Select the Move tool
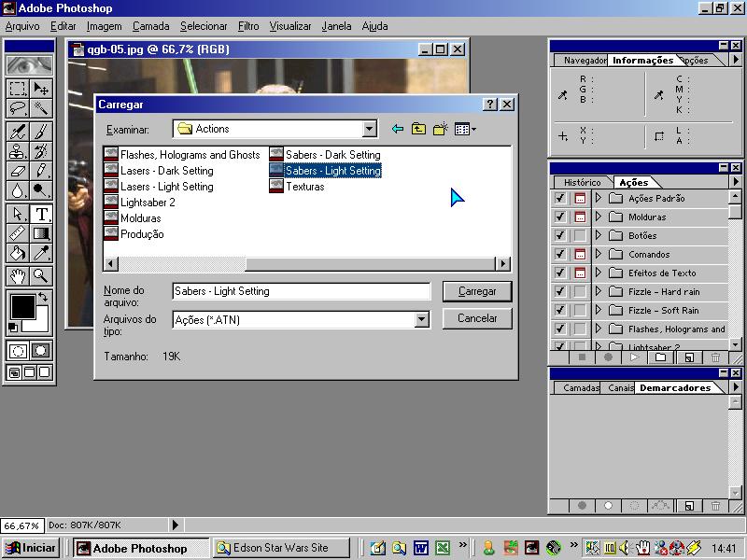This screenshot has width=747, height=560. click(x=41, y=89)
